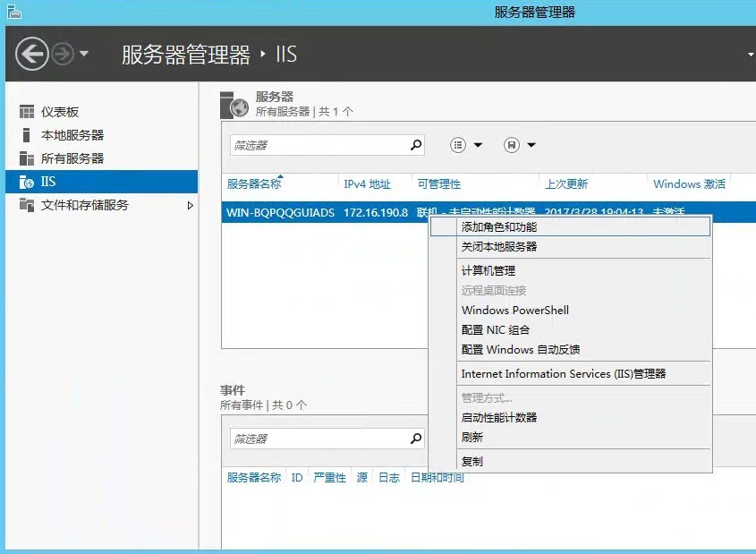The width and height of the screenshot is (756, 554).
Task: Choose 配置 Windows 自动反馈 from context menu
Action: click(571, 350)
